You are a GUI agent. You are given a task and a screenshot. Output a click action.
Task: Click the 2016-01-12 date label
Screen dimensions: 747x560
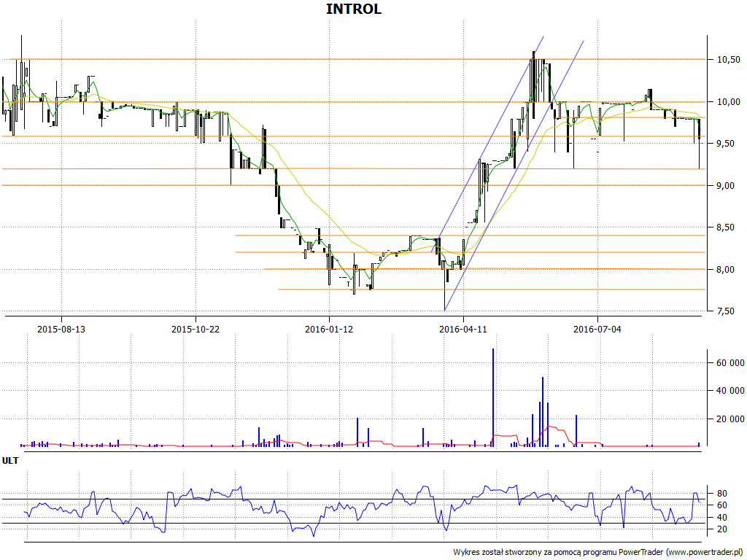329,329
